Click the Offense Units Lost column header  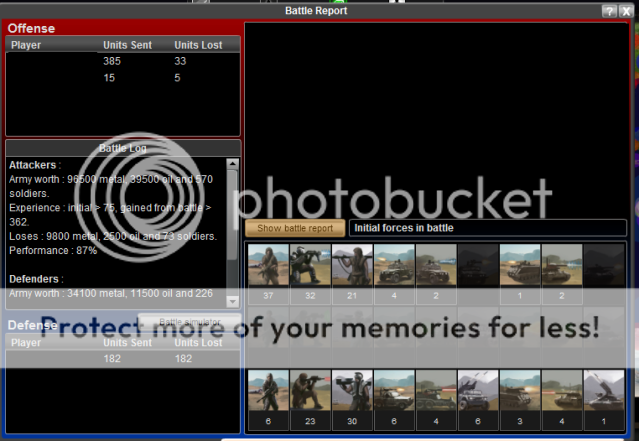(198, 45)
